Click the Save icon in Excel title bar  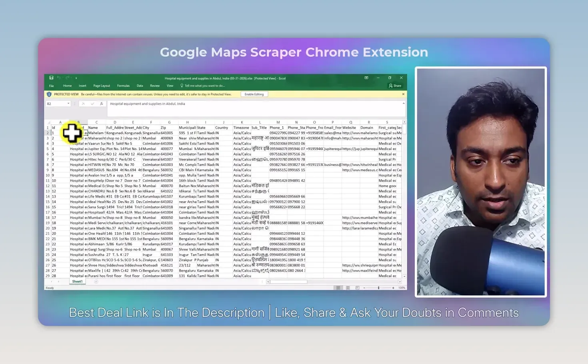51,78
